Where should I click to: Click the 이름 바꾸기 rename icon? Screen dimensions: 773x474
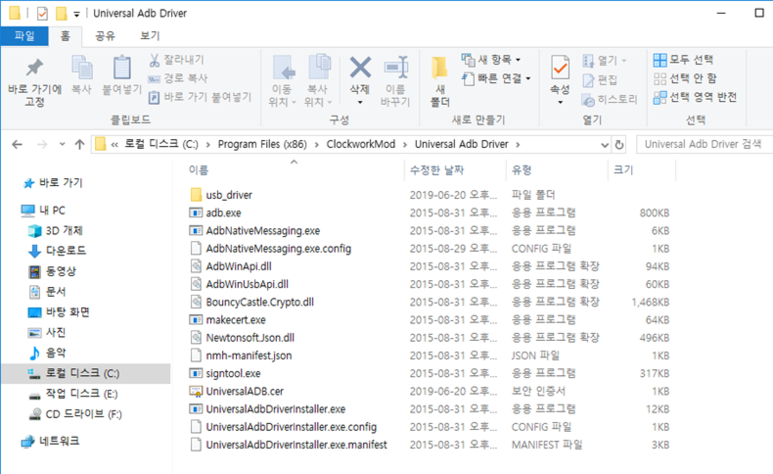click(396, 67)
